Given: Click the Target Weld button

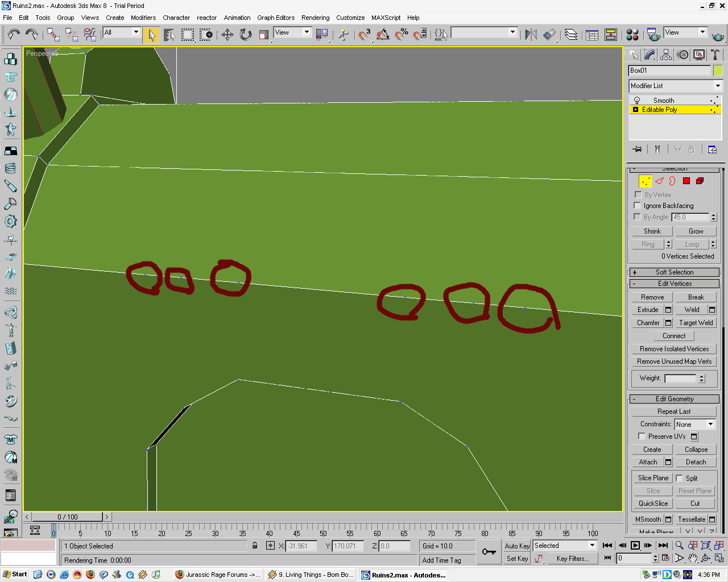Looking at the screenshot, I should pos(696,323).
